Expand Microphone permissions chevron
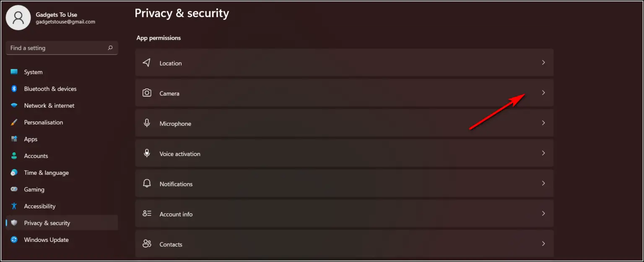 pyautogui.click(x=543, y=123)
